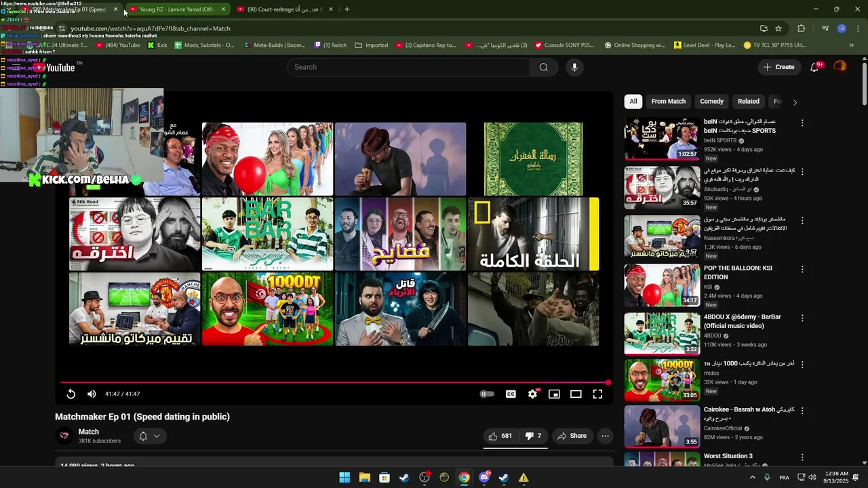This screenshot has width=868, height=488.
Task: Open options for 4BDOU BarBar video
Action: click(x=802, y=319)
